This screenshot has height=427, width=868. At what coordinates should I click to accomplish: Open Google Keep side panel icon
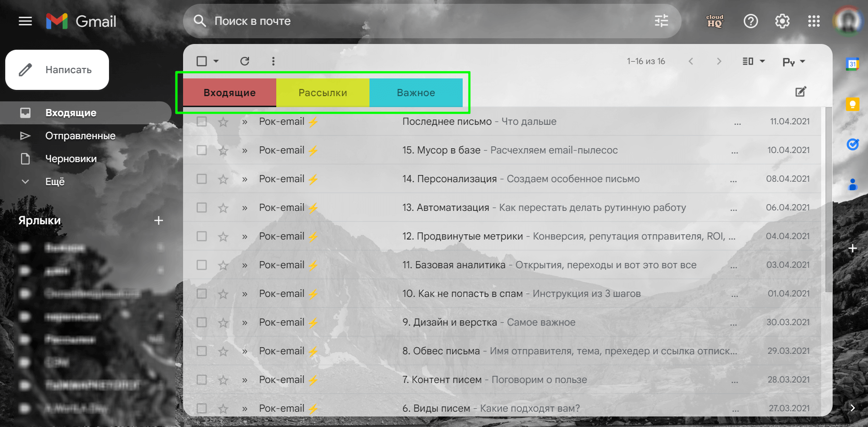[x=853, y=104]
